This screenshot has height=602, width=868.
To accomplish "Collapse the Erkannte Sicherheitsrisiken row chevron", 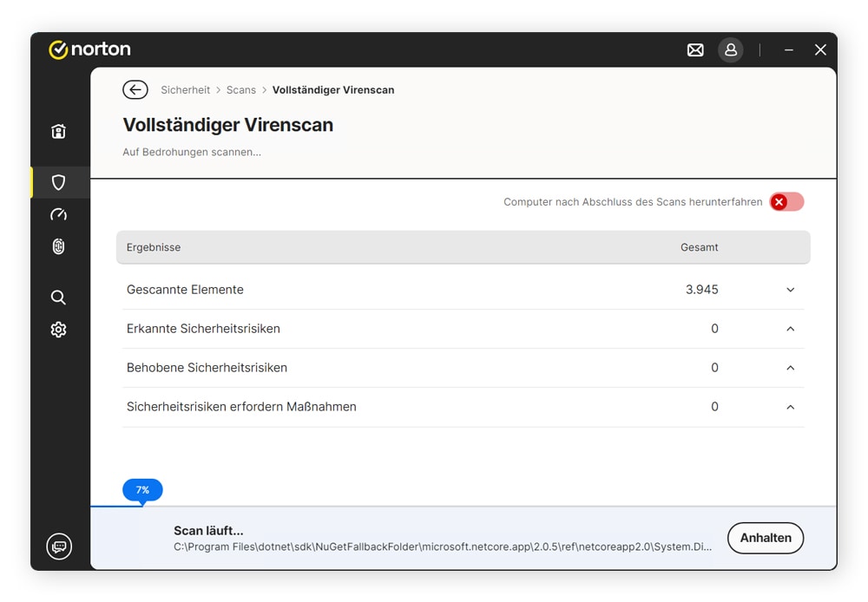I will [790, 329].
